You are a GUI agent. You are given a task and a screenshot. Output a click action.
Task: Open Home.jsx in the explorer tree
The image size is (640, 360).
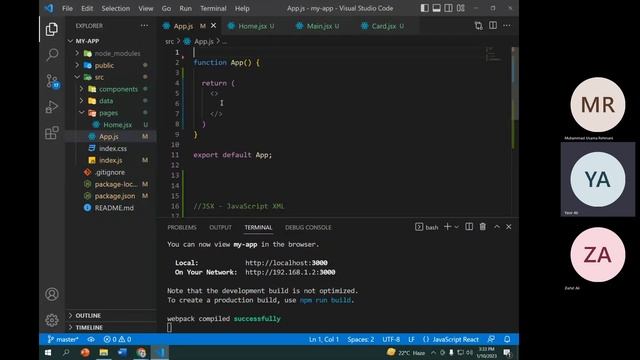pos(111,124)
